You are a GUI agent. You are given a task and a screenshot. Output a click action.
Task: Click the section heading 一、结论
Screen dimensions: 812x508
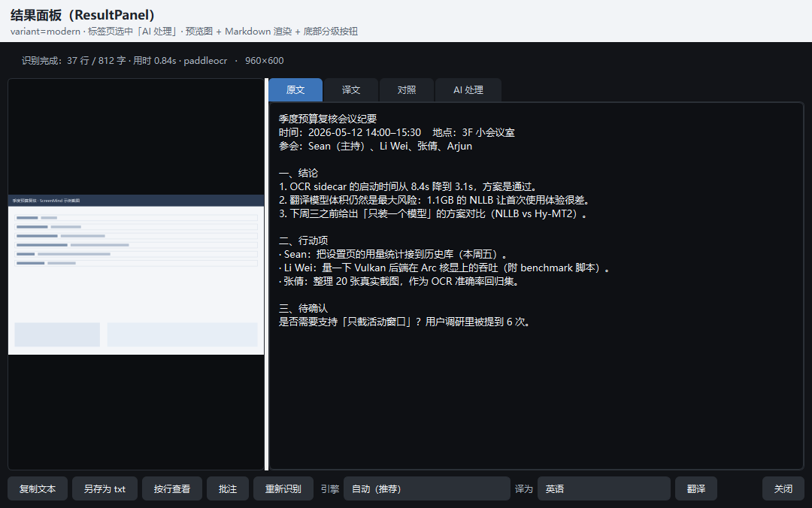(x=298, y=173)
